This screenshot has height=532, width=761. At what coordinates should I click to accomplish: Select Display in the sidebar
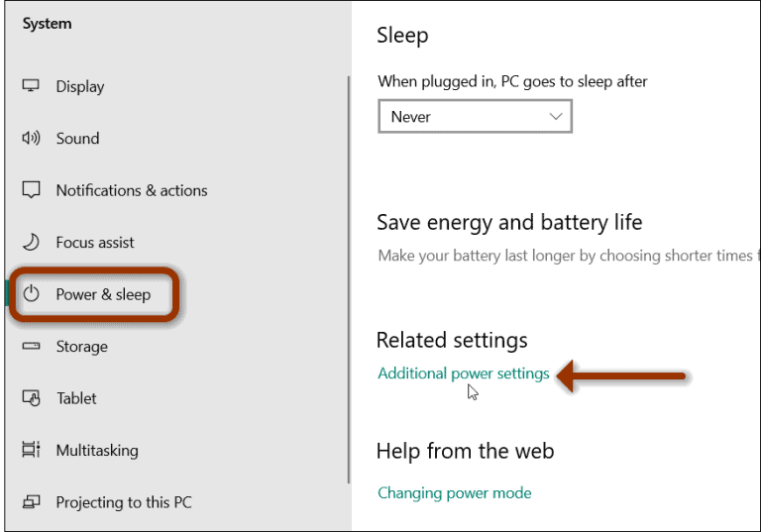[x=80, y=86]
